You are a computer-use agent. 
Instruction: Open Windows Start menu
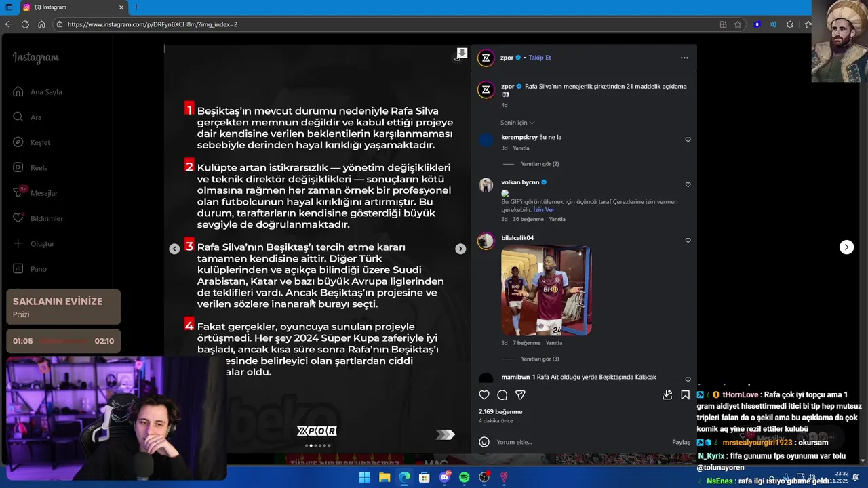[x=364, y=477]
